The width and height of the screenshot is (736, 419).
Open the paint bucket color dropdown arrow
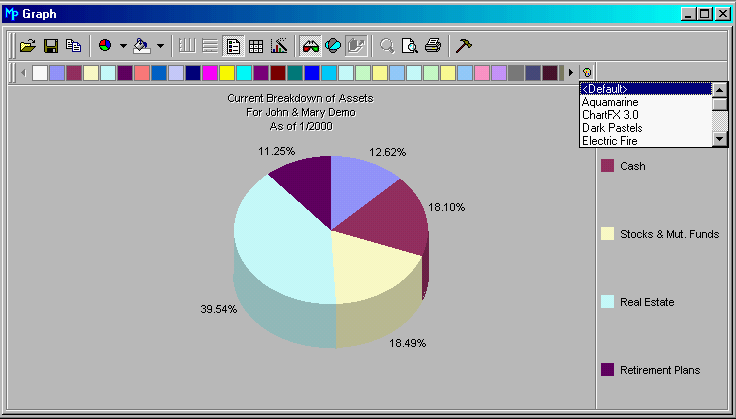tap(160, 46)
